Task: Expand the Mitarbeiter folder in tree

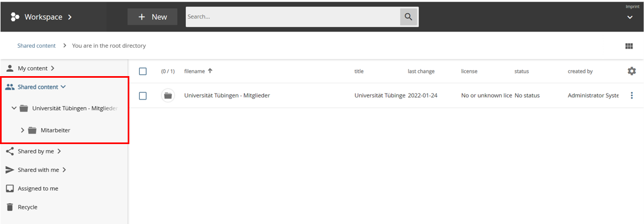Action: tap(22, 130)
